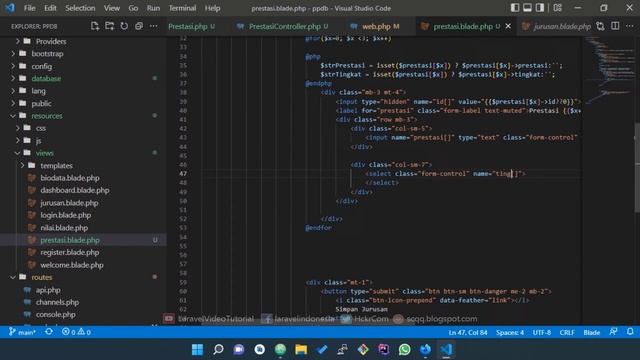Open the feedback icon in status bar
Image resolution: width=640 pixels, height=360 pixels.
pyautogui.click(x=613, y=332)
